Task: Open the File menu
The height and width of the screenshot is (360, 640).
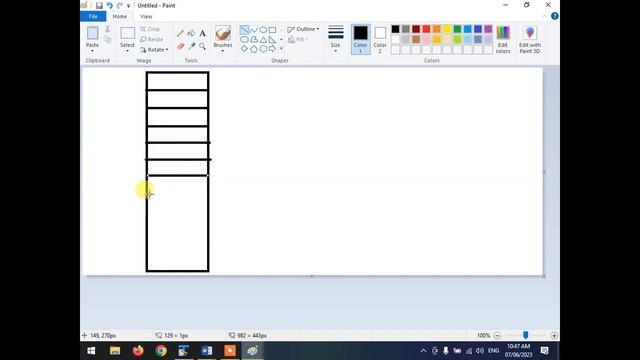Action: pyautogui.click(x=93, y=16)
